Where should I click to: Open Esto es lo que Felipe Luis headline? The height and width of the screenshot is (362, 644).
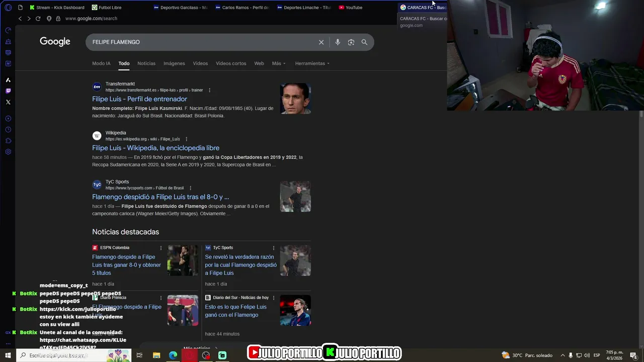(x=236, y=311)
